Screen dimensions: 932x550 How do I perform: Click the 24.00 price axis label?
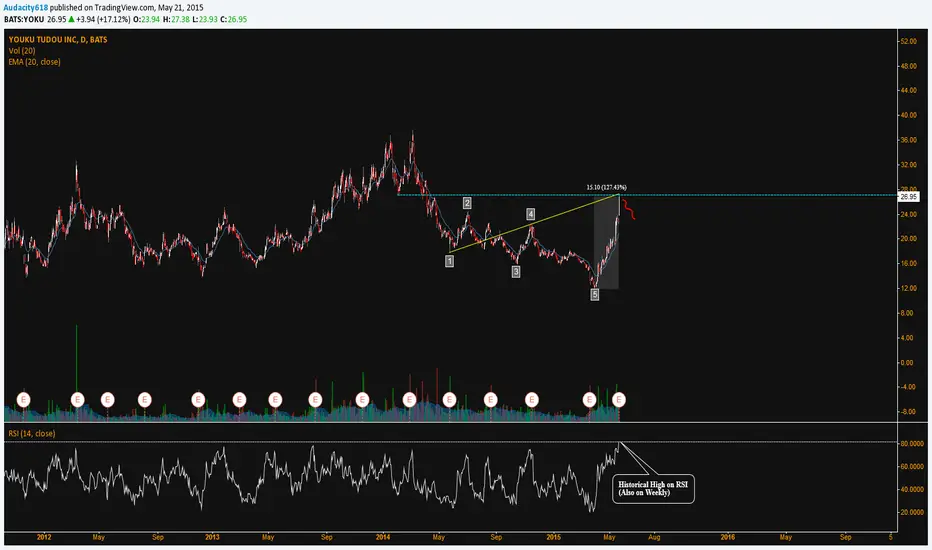909,214
